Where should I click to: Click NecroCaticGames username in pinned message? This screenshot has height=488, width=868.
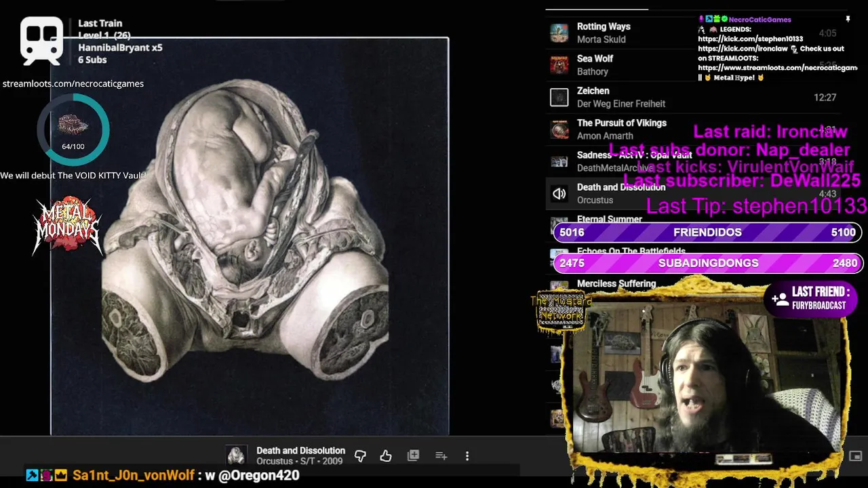[759, 20]
